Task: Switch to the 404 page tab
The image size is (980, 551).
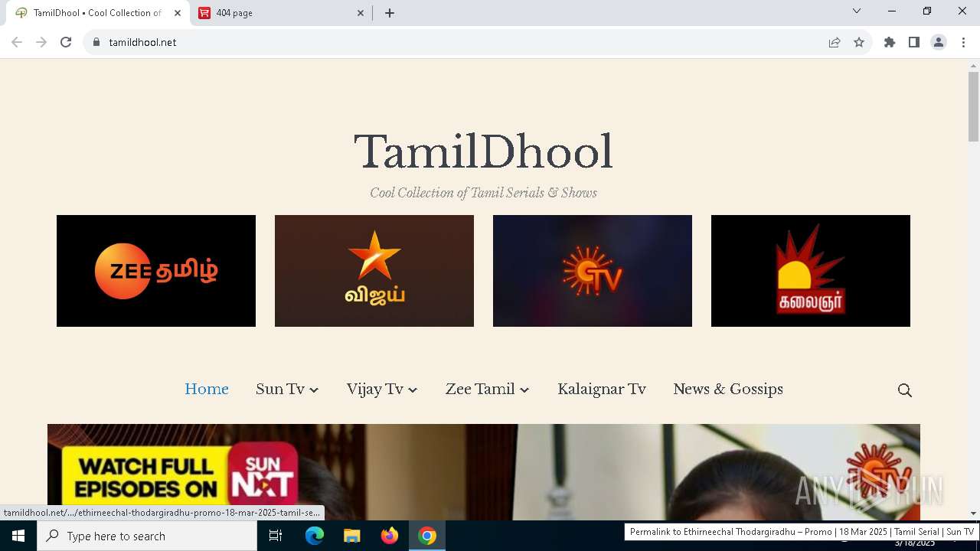Action: 280,13
